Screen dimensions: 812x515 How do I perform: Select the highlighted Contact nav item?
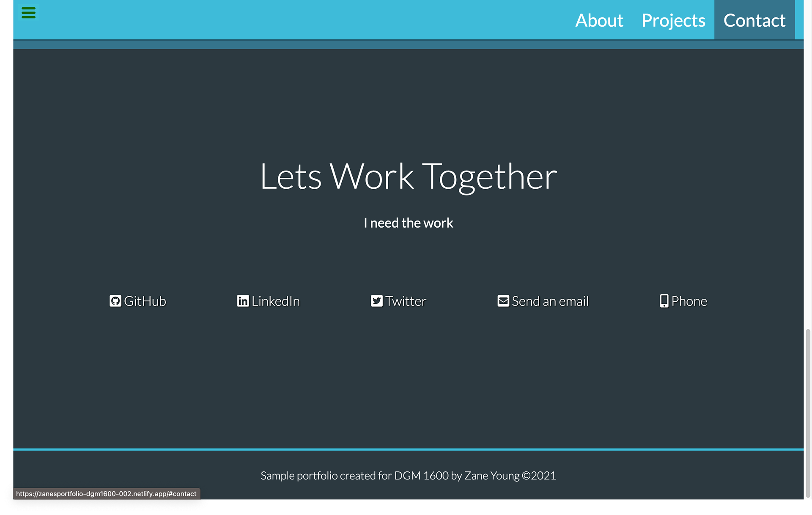754,20
